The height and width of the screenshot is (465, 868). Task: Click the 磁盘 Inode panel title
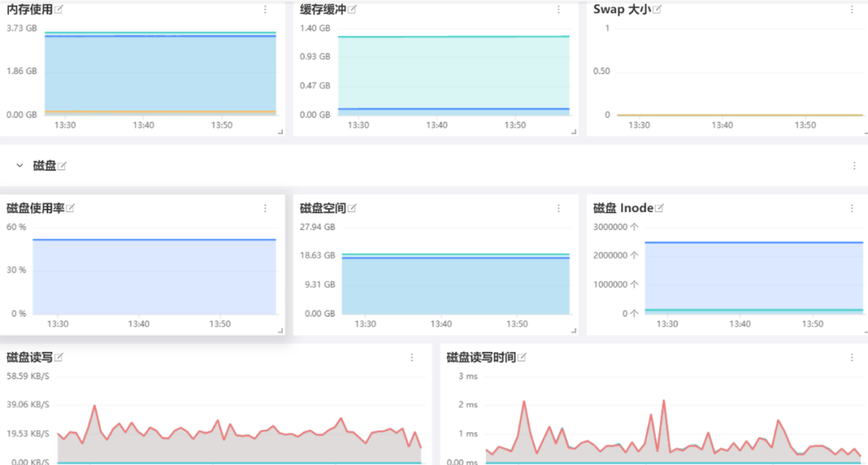tap(624, 208)
